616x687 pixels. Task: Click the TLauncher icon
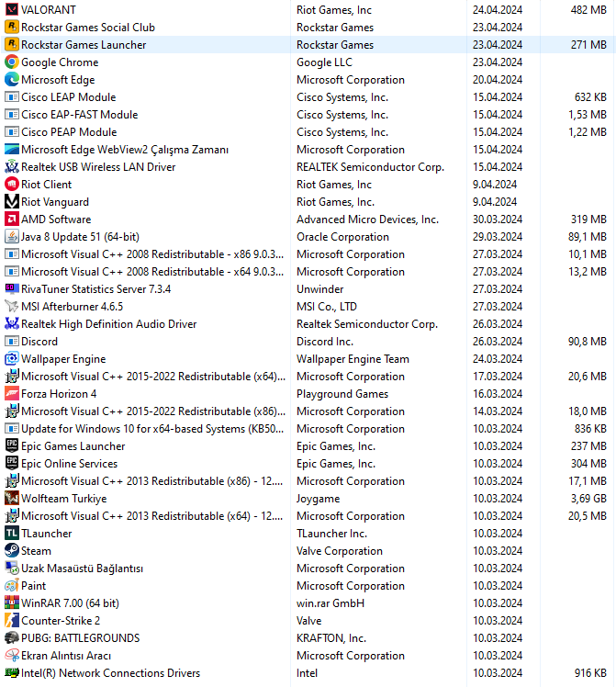click(11, 533)
